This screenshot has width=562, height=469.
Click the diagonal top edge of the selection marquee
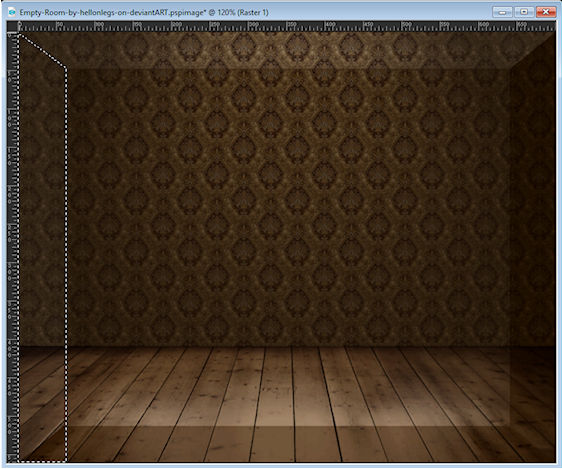tap(42, 51)
